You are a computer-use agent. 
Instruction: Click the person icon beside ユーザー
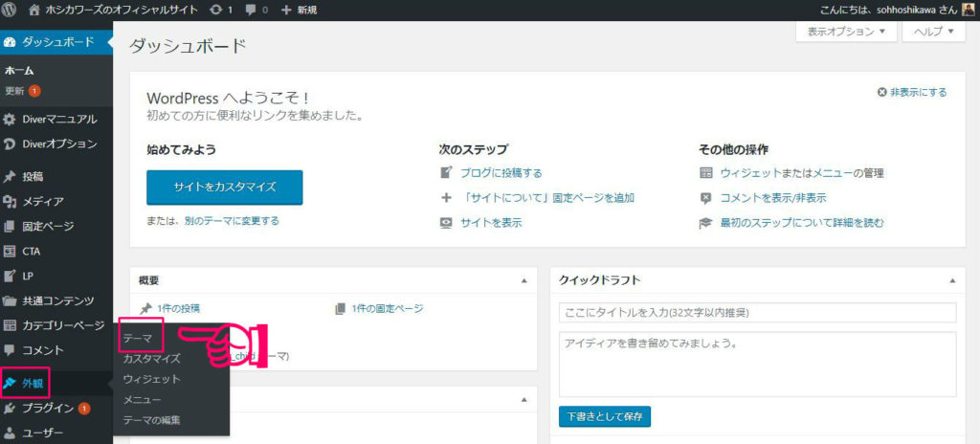tap(10, 433)
